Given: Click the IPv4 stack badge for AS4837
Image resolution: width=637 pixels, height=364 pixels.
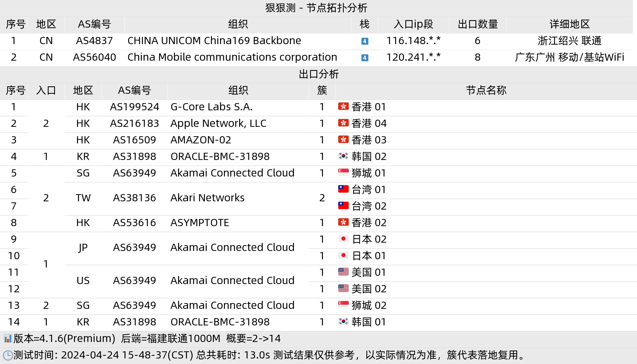Looking at the screenshot, I should (365, 41).
